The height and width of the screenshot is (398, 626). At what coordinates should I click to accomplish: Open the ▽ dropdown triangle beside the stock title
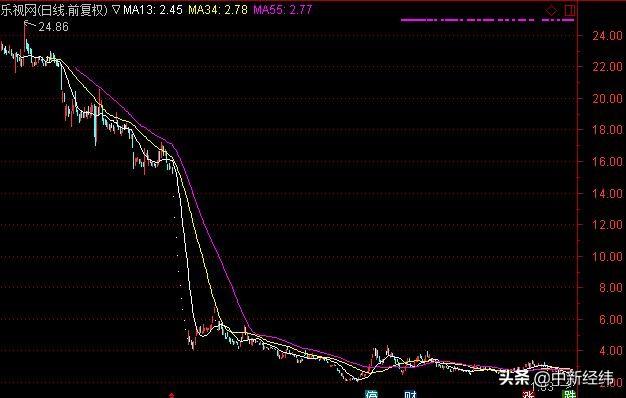pos(115,10)
